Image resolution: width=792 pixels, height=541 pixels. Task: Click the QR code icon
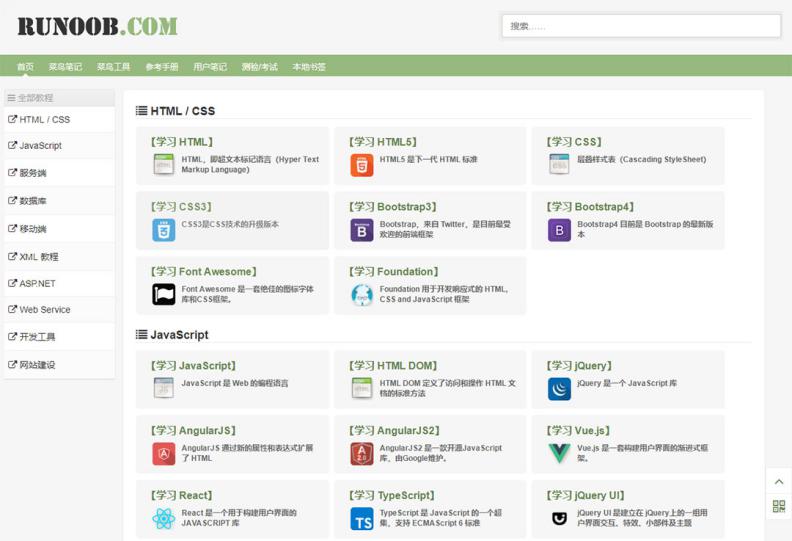click(779, 506)
